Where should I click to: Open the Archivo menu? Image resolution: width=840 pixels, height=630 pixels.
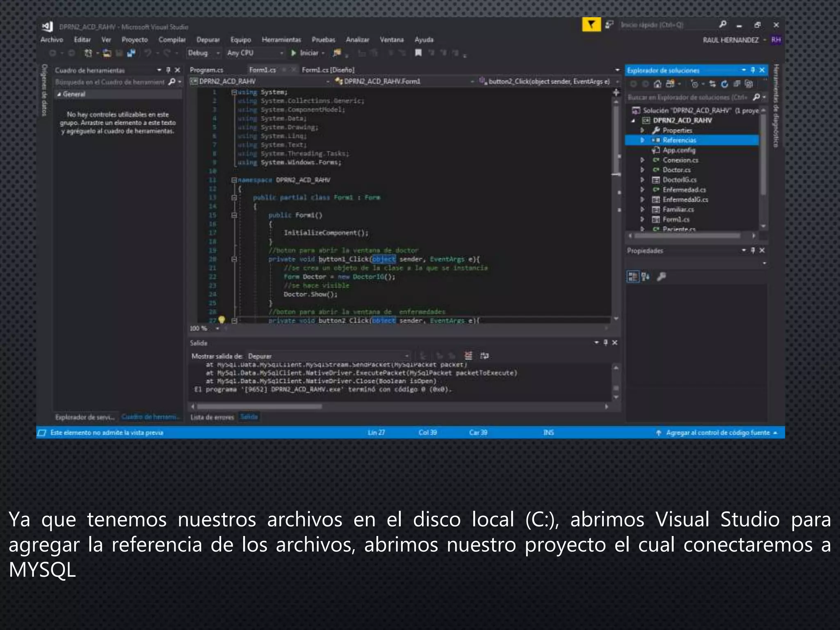pyautogui.click(x=52, y=40)
